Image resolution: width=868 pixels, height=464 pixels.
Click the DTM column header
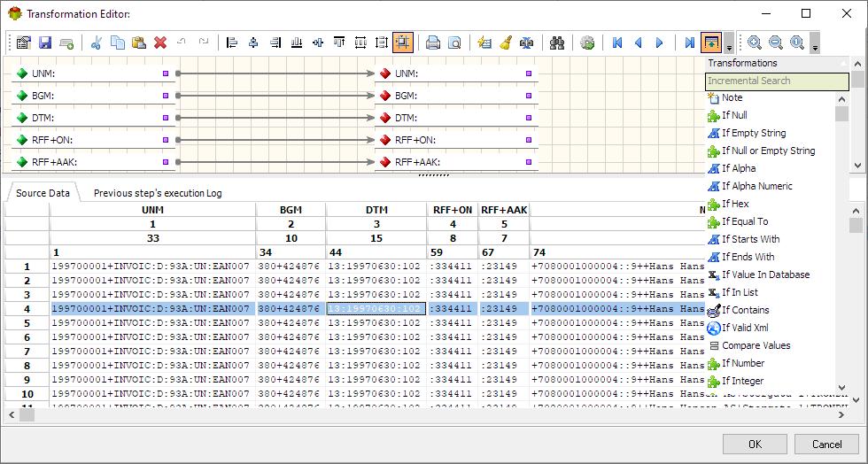click(x=376, y=210)
